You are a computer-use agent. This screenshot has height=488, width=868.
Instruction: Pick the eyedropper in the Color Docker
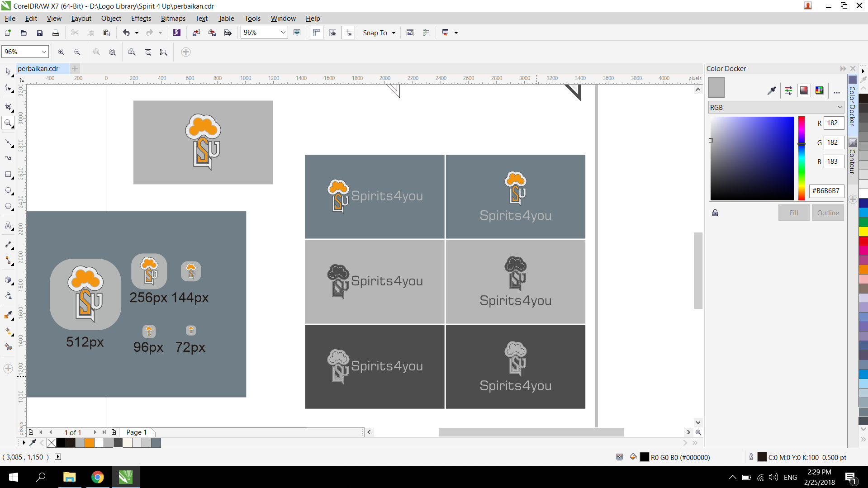click(x=772, y=90)
